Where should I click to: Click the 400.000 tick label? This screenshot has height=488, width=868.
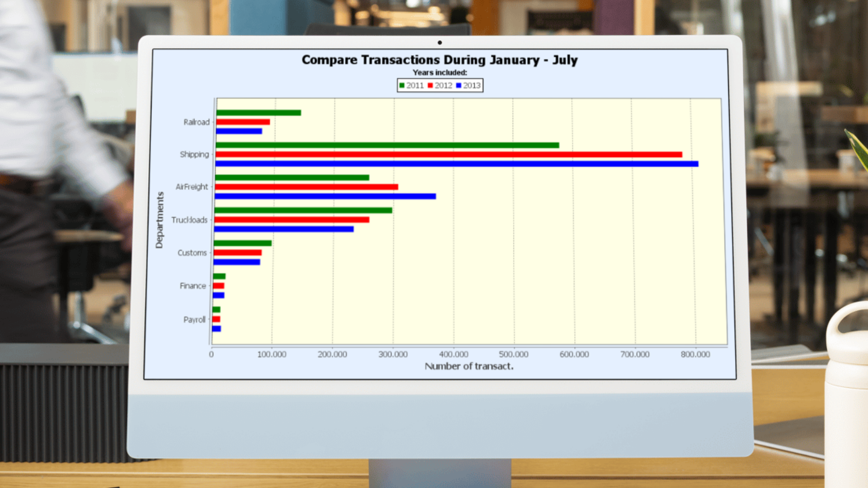453,355
